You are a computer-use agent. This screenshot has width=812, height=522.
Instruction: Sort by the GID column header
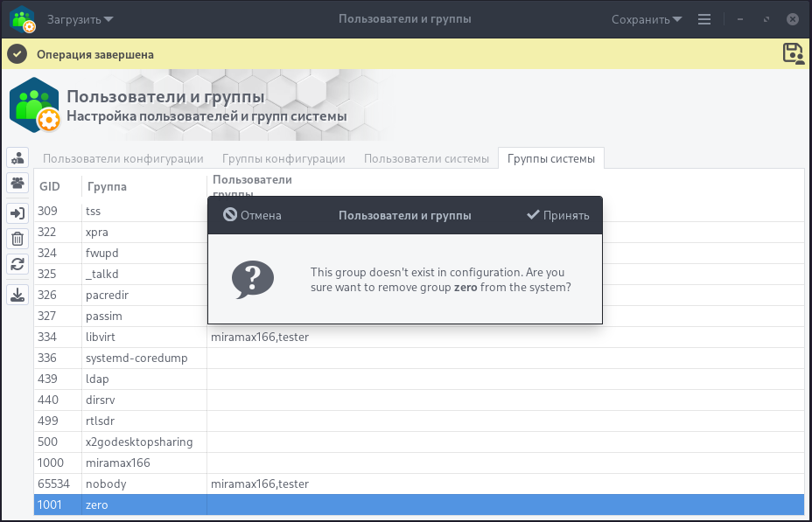tap(50, 186)
